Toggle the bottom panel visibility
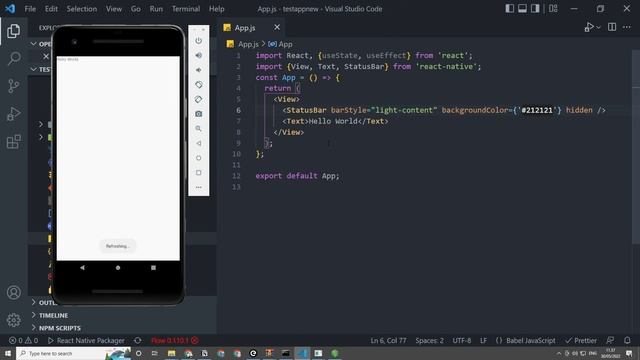 [x=522, y=9]
